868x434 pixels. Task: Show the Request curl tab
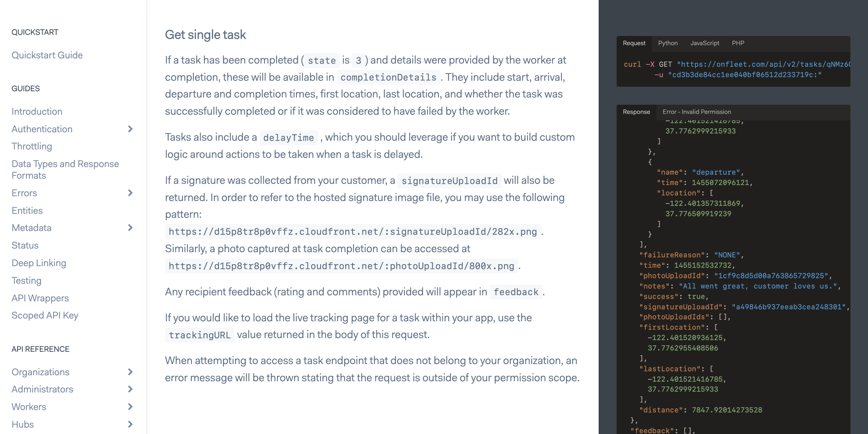(x=634, y=43)
